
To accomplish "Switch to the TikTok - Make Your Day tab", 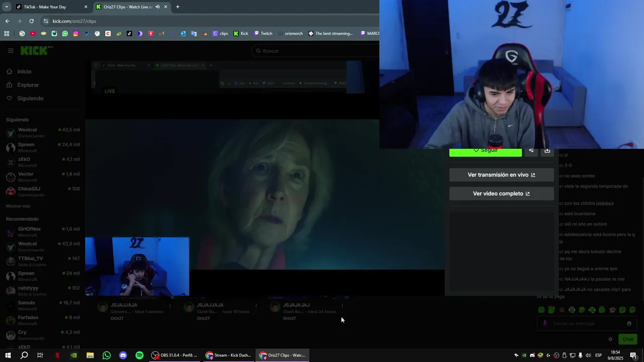I will click(x=50, y=7).
